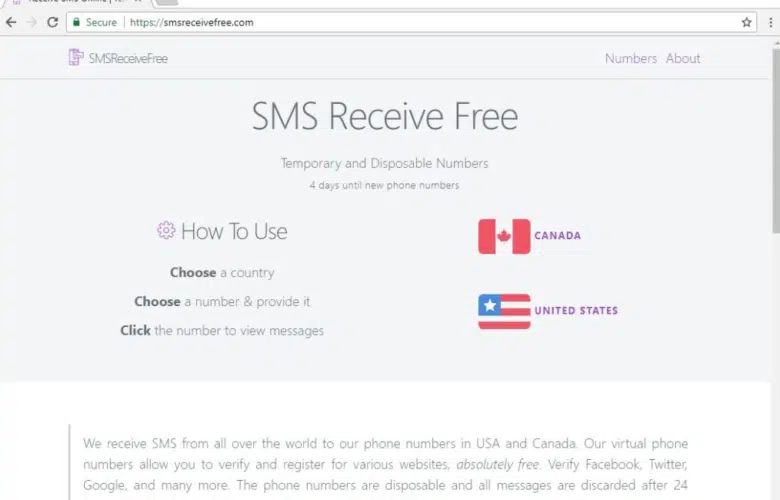Screen dimensions: 780x500
Task: Bookmark page with star icon
Action: point(746,22)
